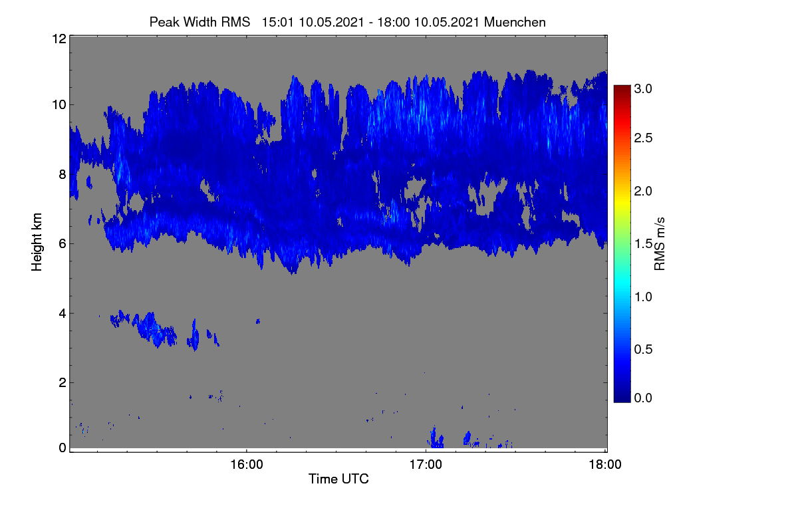Click the 16:00 time axis tick label
Viewport: 798px width, 532px height.
coord(247,465)
